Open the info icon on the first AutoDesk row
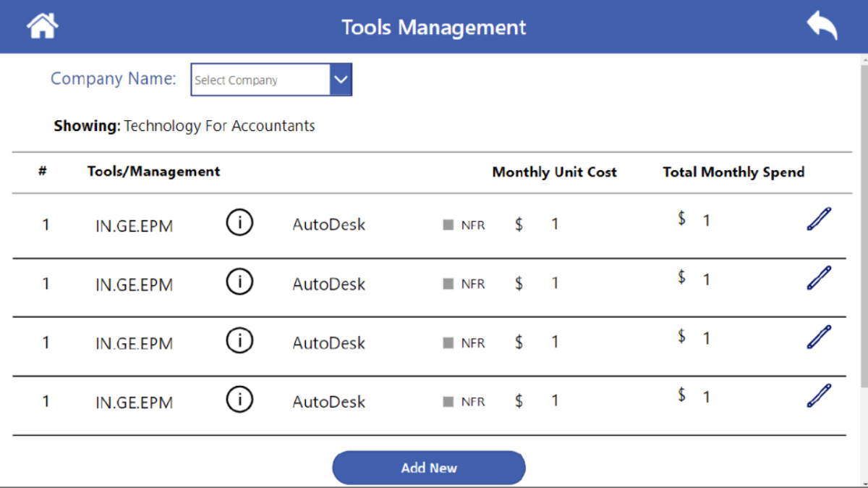This screenshot has width=868, height=488. pyautogui.click(x=239, y=223)
